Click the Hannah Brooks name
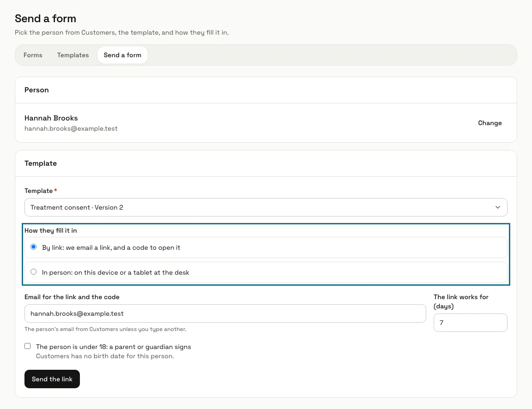The width and height of the screenshot is (532, 409). (x=51, y=118)
